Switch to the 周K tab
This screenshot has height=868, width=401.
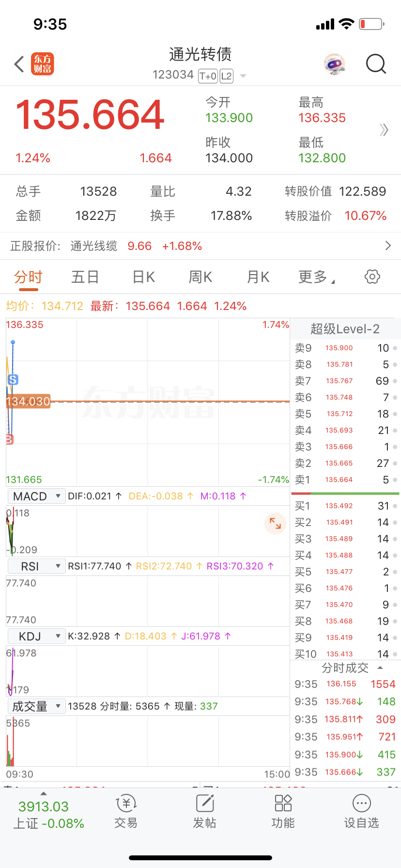(200, 277)
